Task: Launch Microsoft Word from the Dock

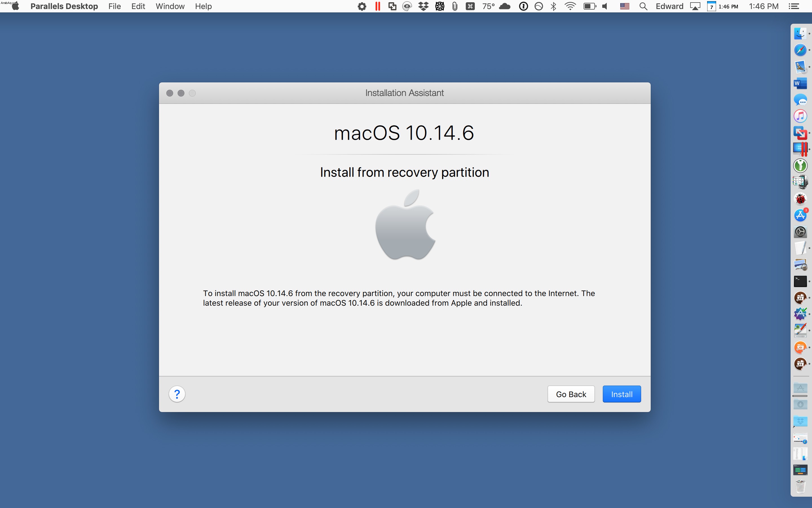Action: click(800, 83)
